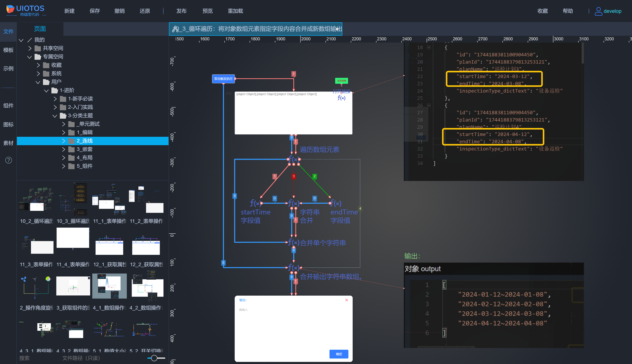
Task: Toggle the code fold marker at line 26
Action: coord(429,105)
